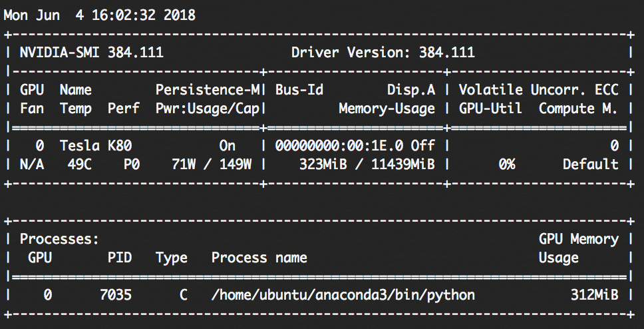The width and height of the screenshot is (644, 329).
Task: Click the Processes: section label
Action: point(60,239)
